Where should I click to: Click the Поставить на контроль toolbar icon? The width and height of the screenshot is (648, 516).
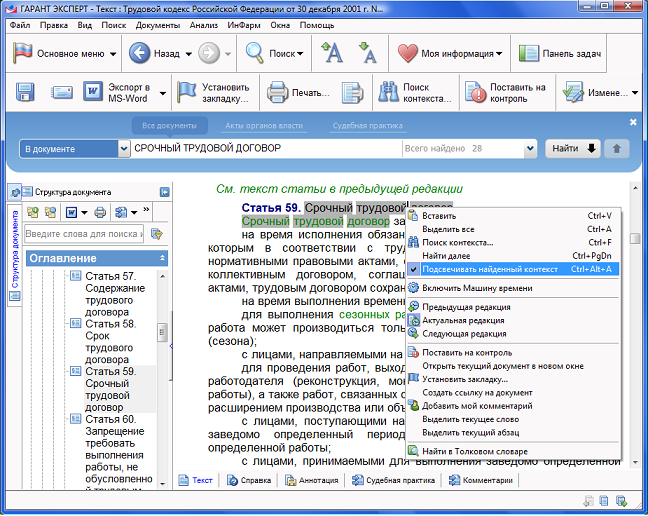[477, 93]
